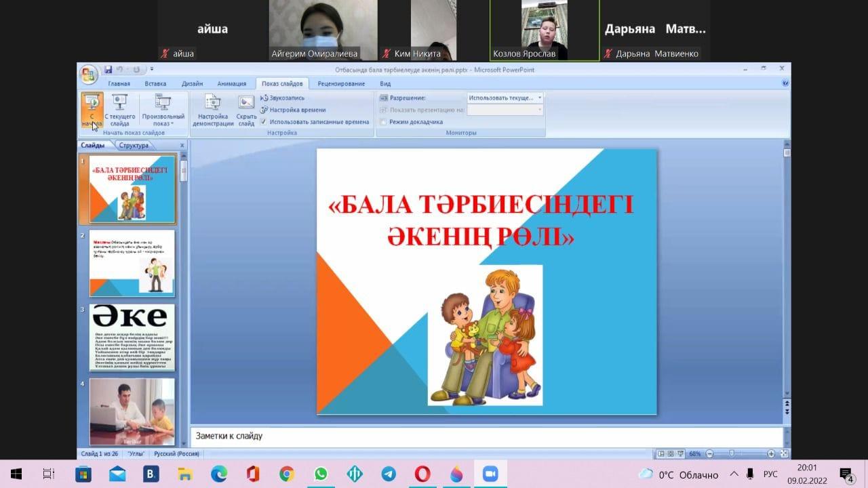Open the custom slide show dropdown
Screen dimensions: 868x488
[x=163, y=110]
